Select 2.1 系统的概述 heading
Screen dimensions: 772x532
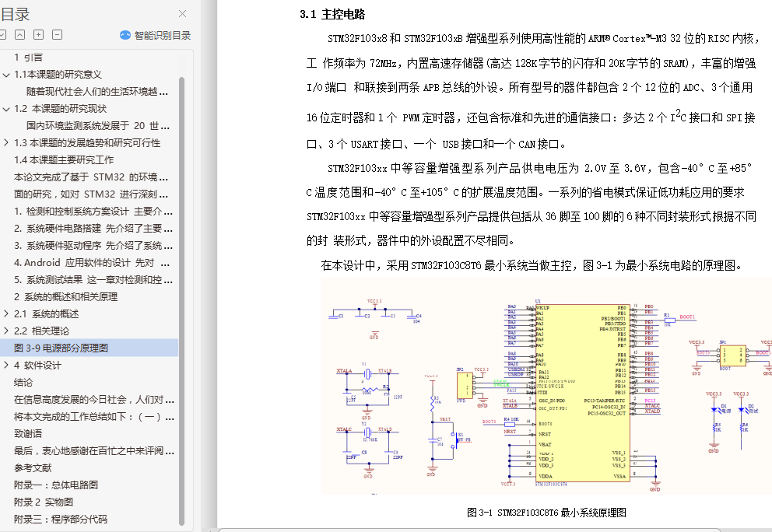(x=46, y=314)
